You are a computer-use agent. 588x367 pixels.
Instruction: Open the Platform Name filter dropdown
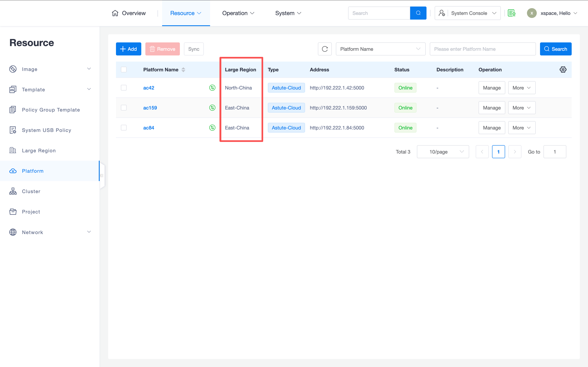380,49
